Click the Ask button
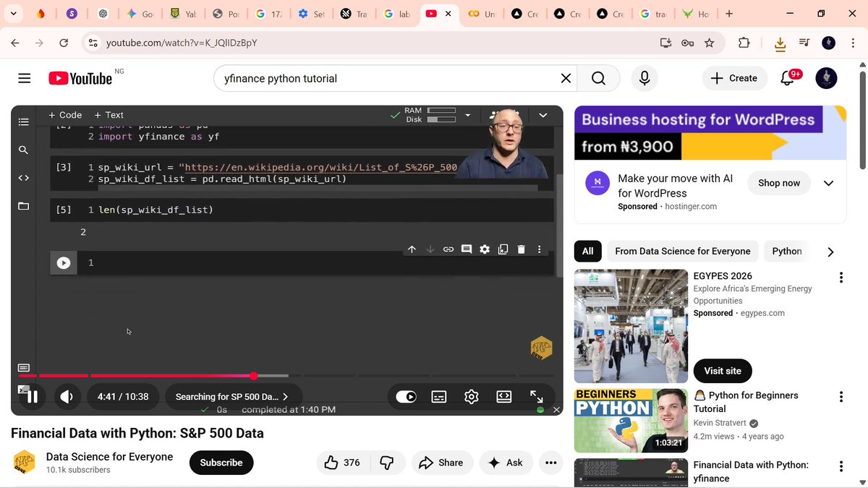 click(506, 463)
